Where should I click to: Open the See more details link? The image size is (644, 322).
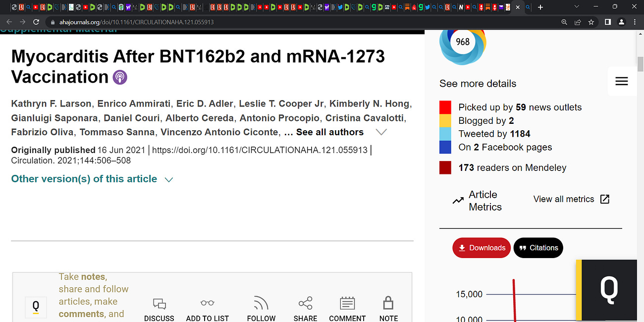click(x=478, y=83)
